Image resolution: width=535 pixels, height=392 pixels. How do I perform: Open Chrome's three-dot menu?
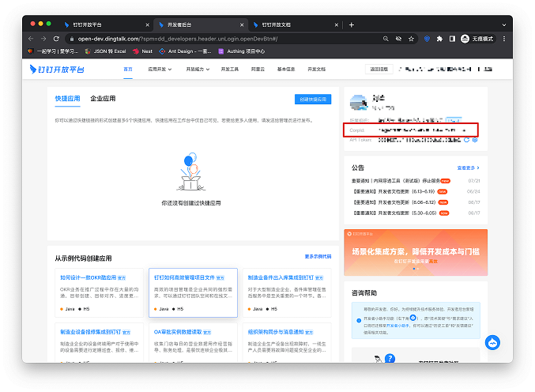point(503,38)
